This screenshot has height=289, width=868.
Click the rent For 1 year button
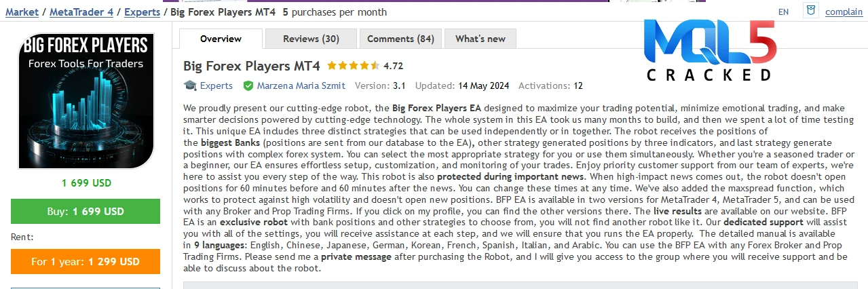tap(86, 261)
